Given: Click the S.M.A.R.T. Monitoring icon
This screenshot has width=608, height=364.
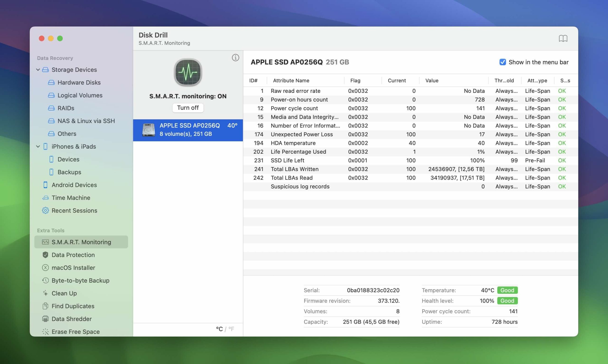Looking at the screenshot, I should pyautogui.click(x=45, y=242).
